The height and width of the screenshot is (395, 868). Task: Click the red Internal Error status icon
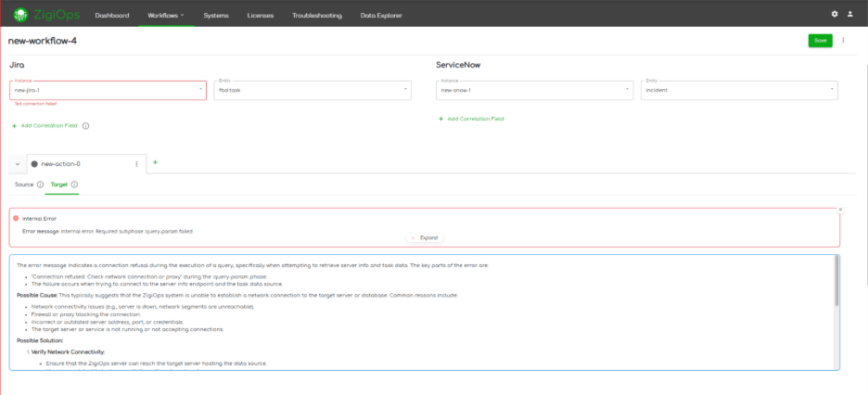[x=16, y=218]
